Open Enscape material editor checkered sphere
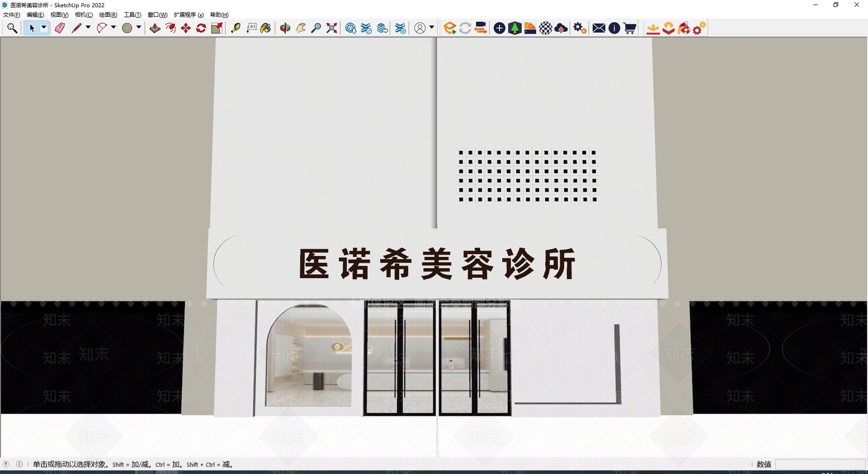 (x=546, y=28)
